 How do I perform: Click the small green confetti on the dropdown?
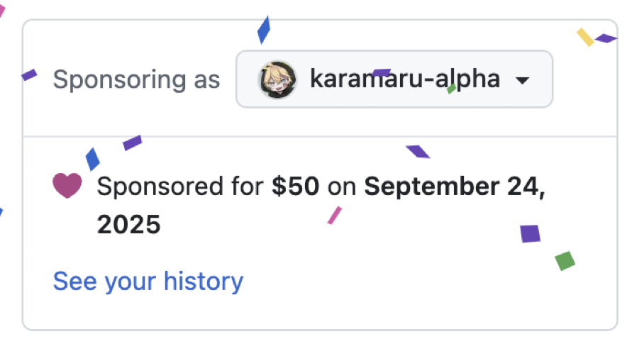[x=451, y=89]
